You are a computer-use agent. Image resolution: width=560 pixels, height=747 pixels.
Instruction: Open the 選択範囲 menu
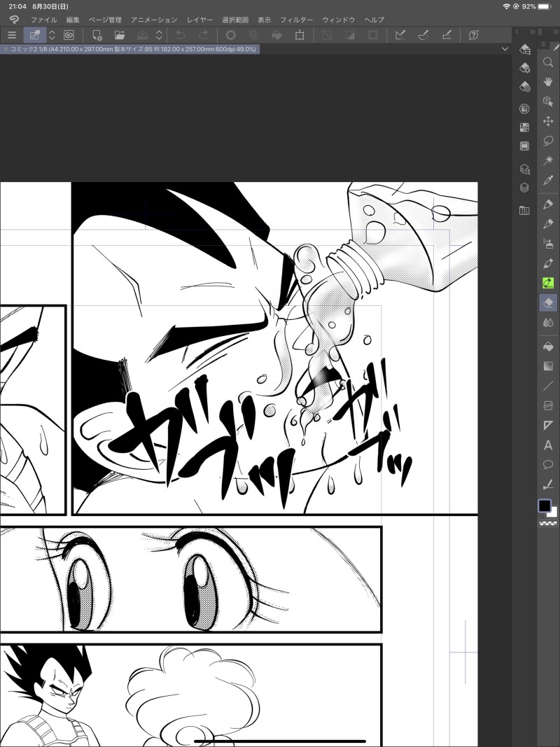(x=235, y=20)
